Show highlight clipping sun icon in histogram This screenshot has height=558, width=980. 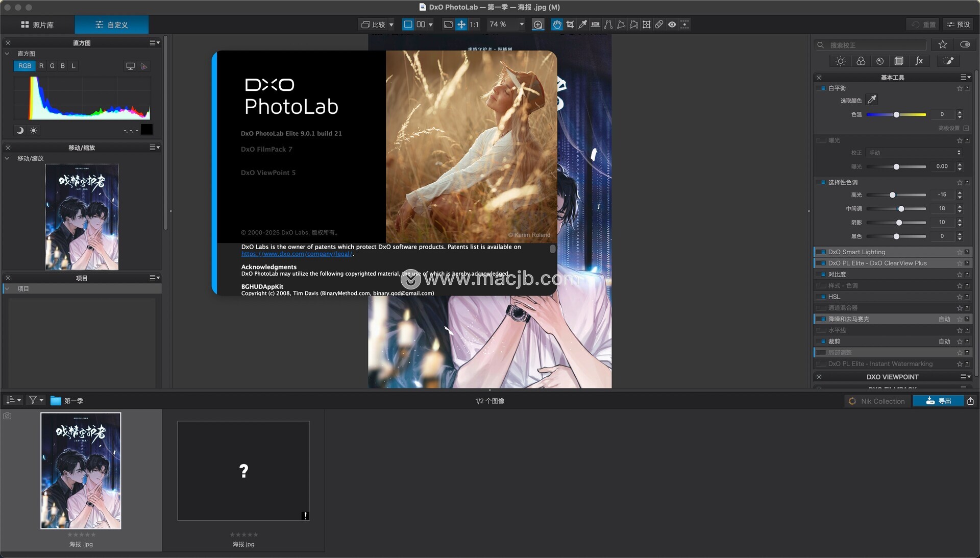[34, 131]
